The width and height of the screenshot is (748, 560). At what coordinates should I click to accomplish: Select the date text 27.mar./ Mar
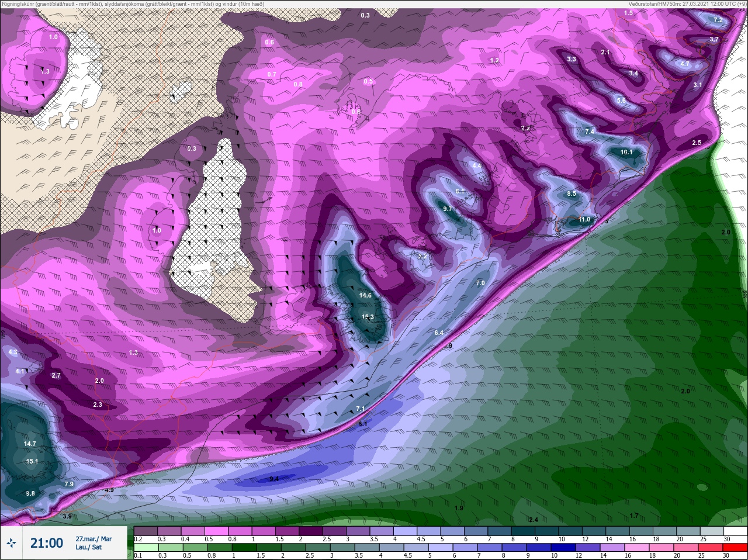tap(93, 539)
